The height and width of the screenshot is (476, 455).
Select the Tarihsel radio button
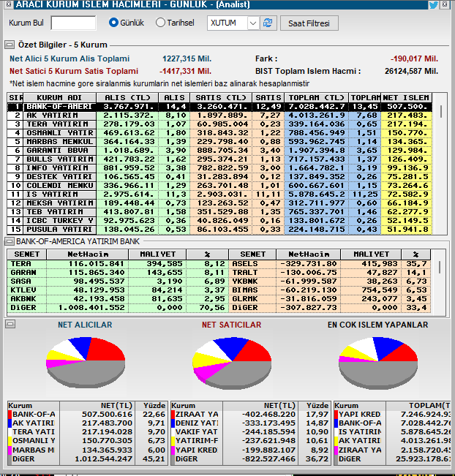[x=161, y=23]
